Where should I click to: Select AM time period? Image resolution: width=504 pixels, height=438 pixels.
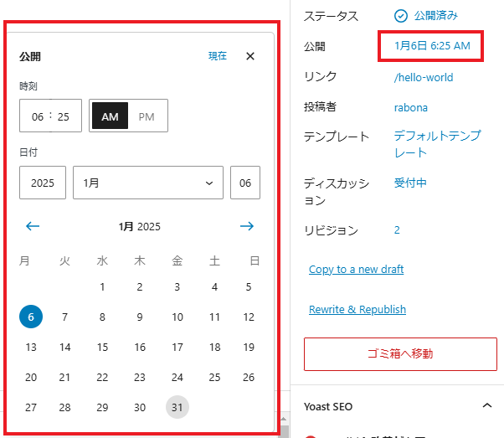pyautogui.click(x=110, y=116)
